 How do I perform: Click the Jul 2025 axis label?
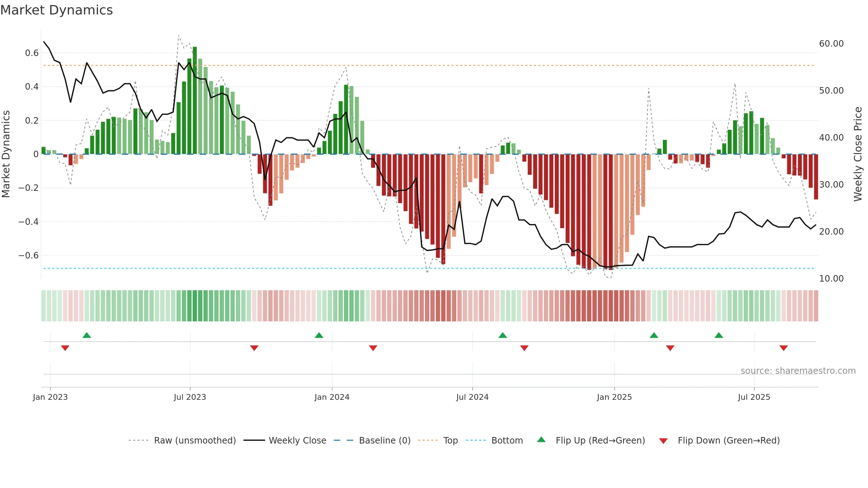pos(754,397)
